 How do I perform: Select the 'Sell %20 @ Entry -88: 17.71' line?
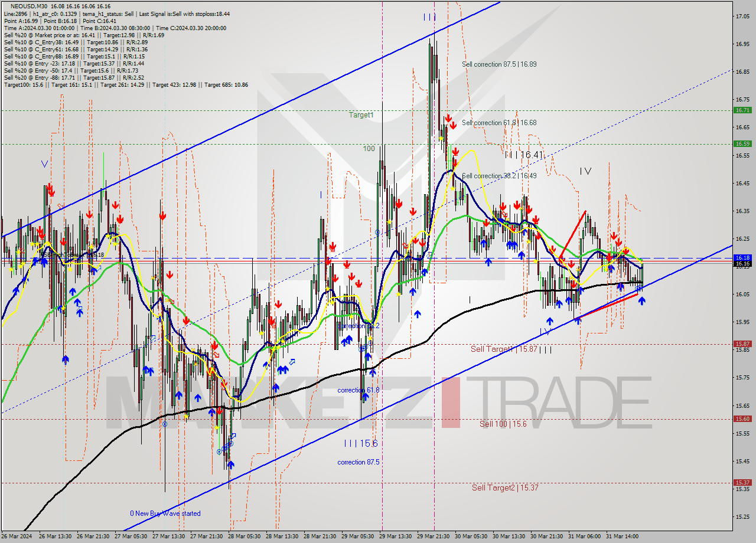coord(76,77)
